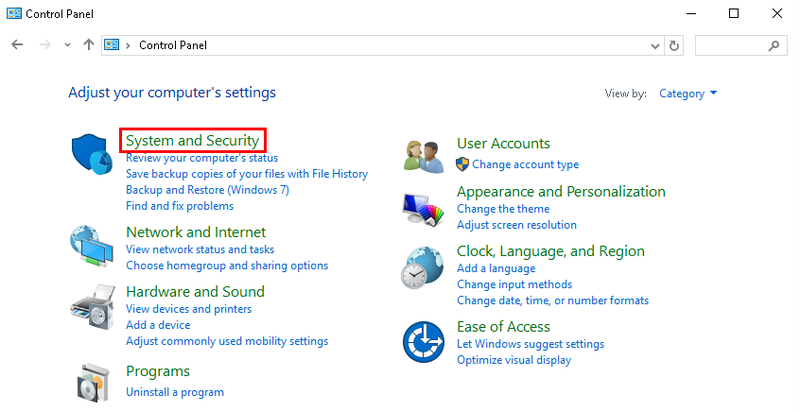
Task: Open System and Security heading link
Action: [x=192, y=141]
